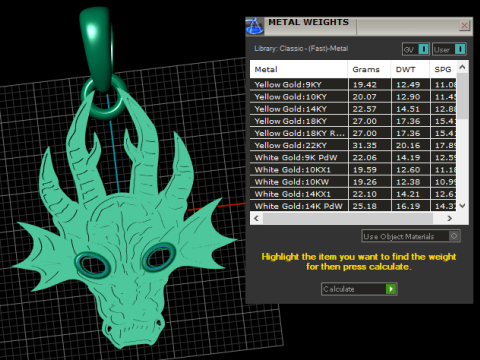Select the Yellow Gold:22KY row
Image resolution: width=480 pixels, height=360 pixels.
tap(353, 145)
